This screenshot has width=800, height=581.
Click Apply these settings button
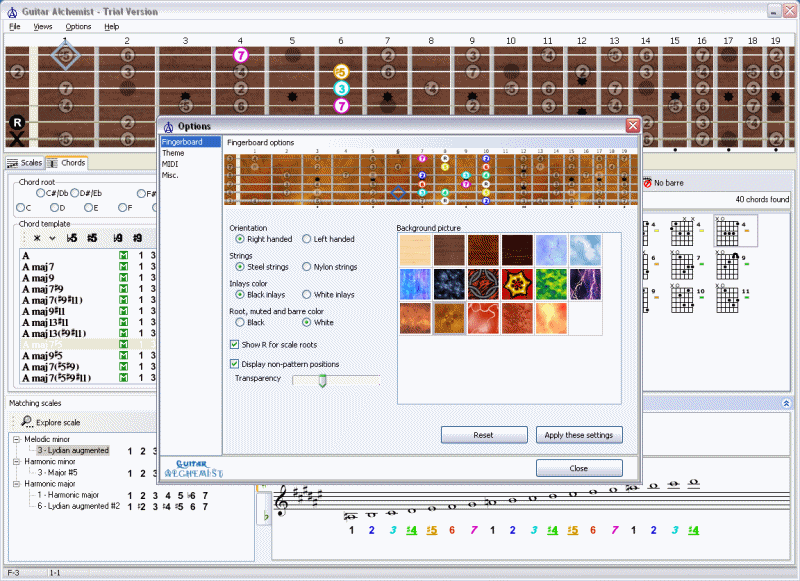click(x=580, y=435)
